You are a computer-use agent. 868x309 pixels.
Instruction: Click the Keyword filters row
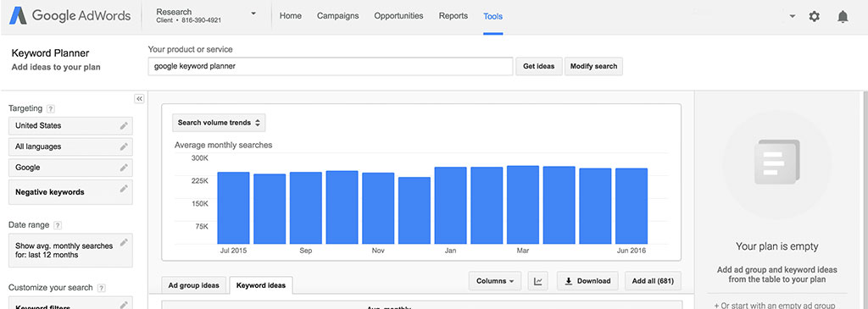71,303
